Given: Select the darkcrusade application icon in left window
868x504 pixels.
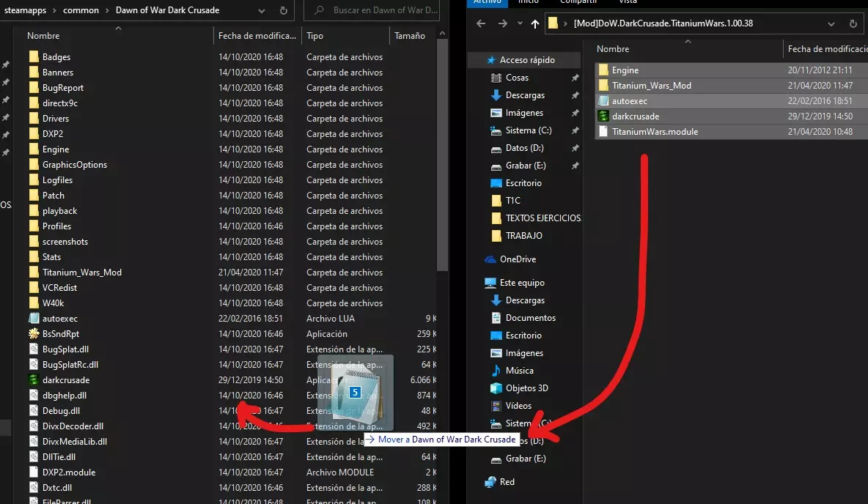Looking at the screenshot, I should click(x=34, y=379).
